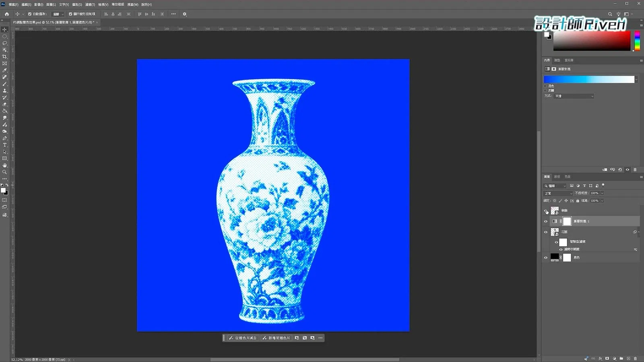The height and width of the screenshot is (362, 644).
Task: Open the layer blend mode dropdown 正常
Action: (558, 193)
